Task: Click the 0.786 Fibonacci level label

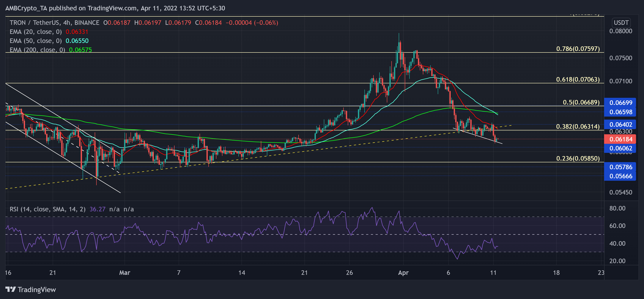Action: pyautogui.click(x=578, y=49)
